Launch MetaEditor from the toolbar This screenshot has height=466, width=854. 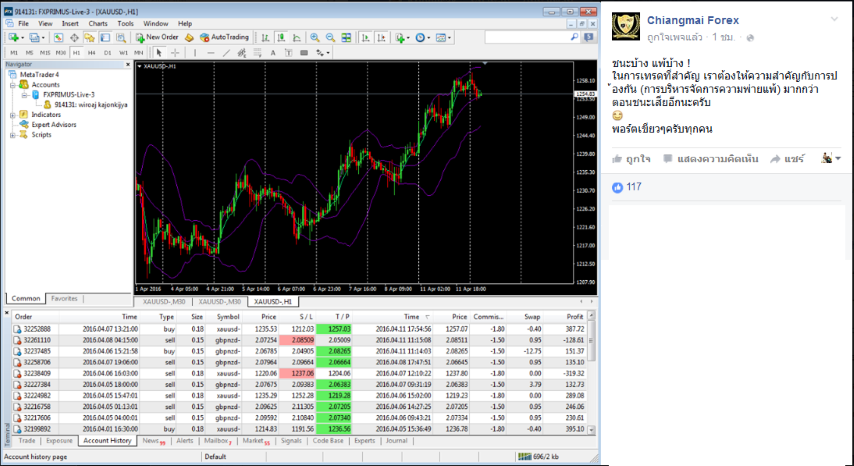pos(190,38)
